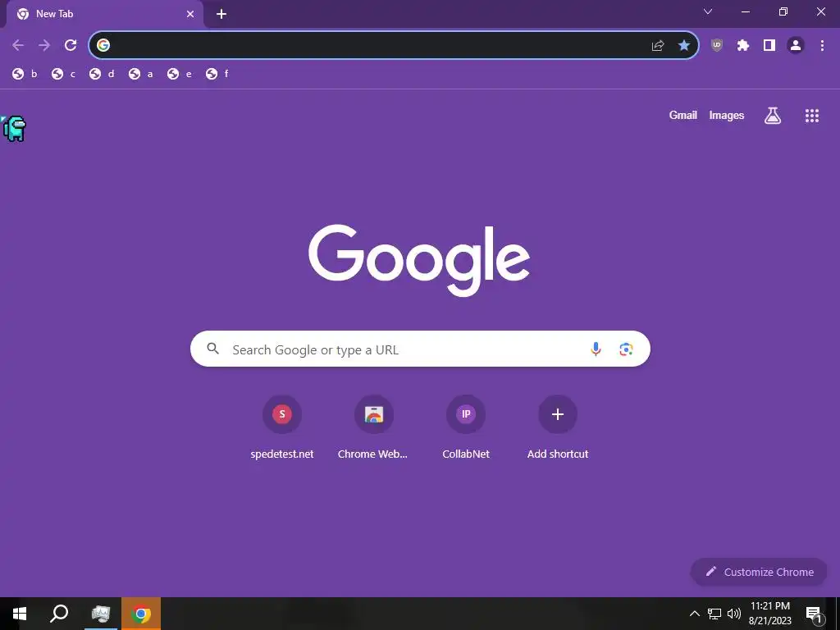Open the Images link
The height and width of the screenshot is (630, 840).
pos(727,115)
